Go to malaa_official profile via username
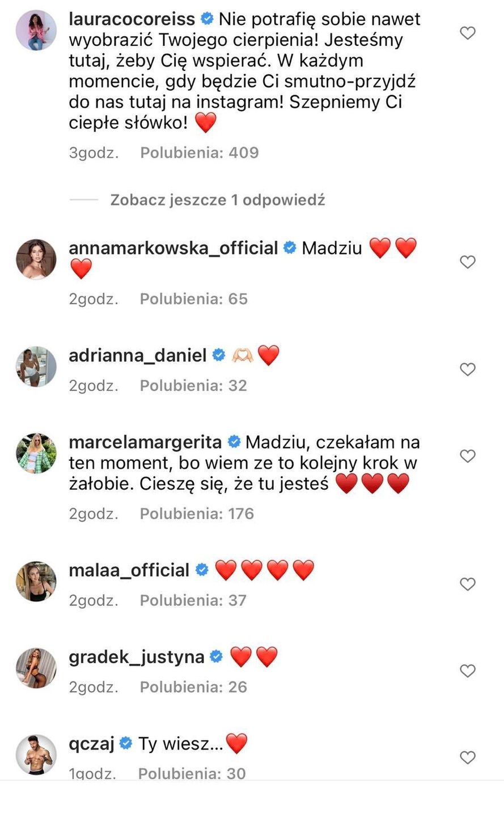The image size is (504, 817). [x=129, y=570]
